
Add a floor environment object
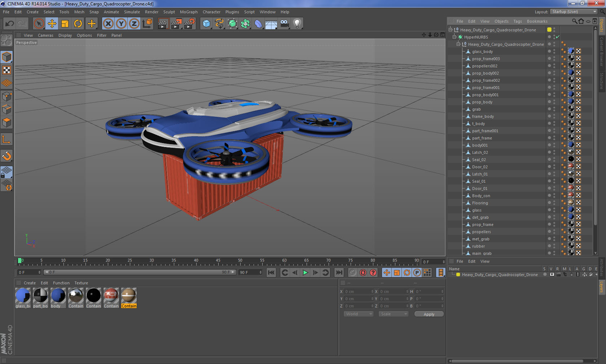[271, 24]
